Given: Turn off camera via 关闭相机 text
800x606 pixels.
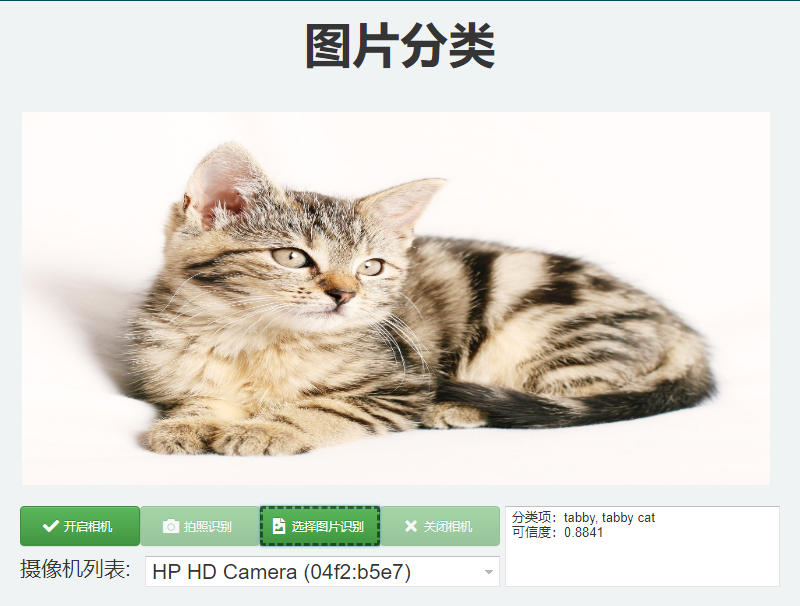Looking at the screenshot, I should (x=447, y=526).
